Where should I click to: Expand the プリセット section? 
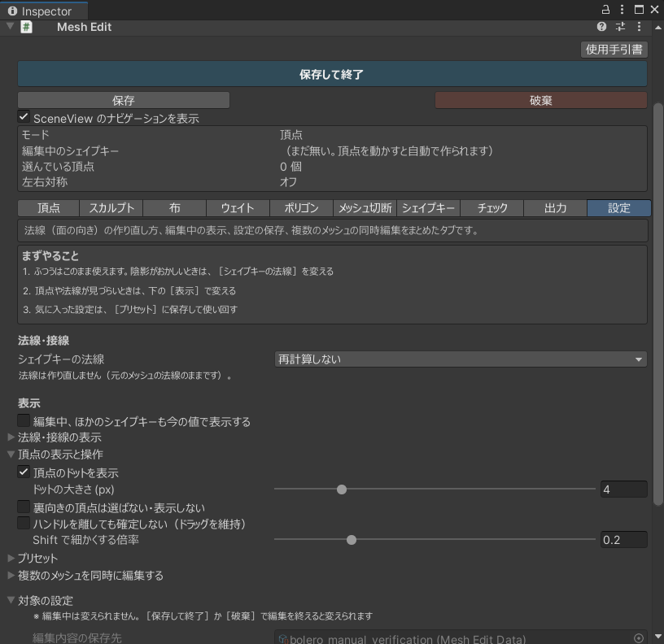click(x=11, y=558)
